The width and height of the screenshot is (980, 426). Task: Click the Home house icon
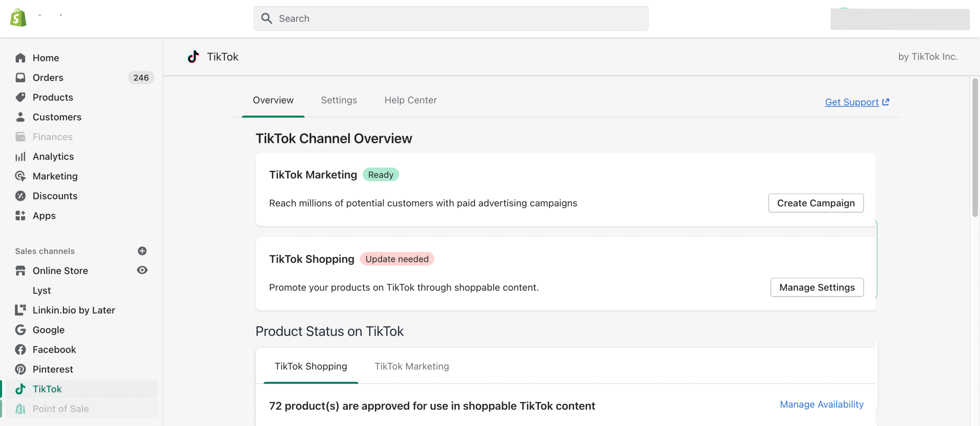(x=20, y=58)
